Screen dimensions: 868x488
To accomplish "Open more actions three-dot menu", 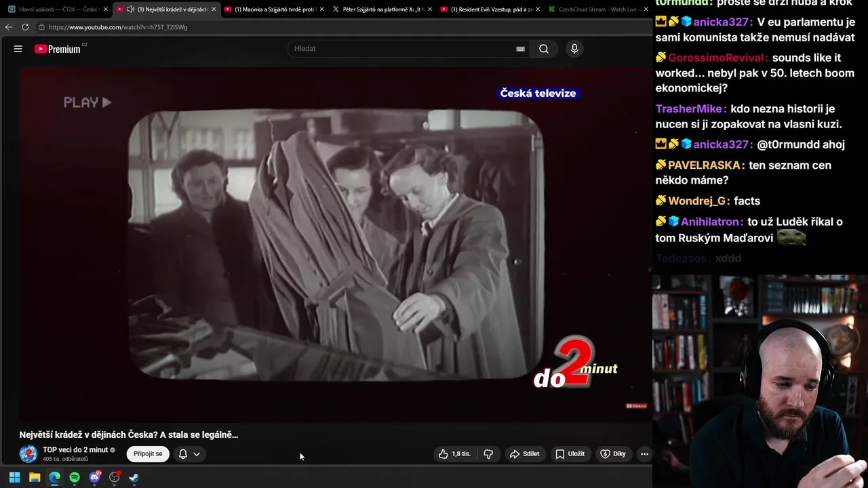I will tap(644, 454).
